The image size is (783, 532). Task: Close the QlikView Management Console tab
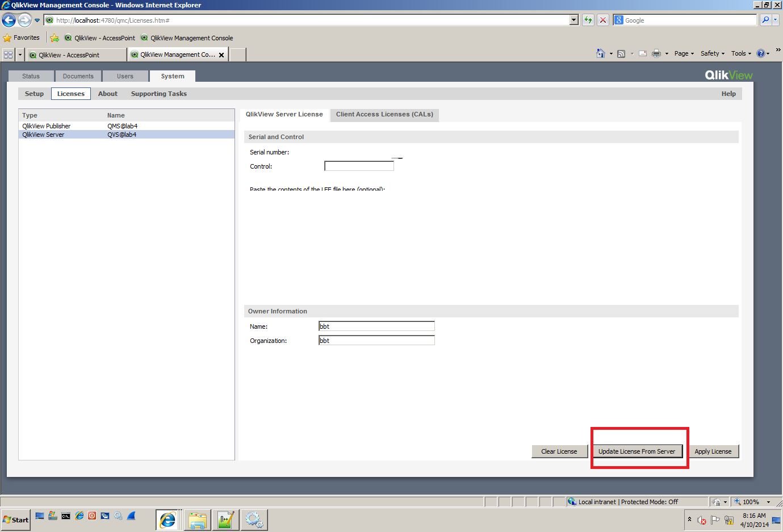pyautogui.click(x=221, y=55)
